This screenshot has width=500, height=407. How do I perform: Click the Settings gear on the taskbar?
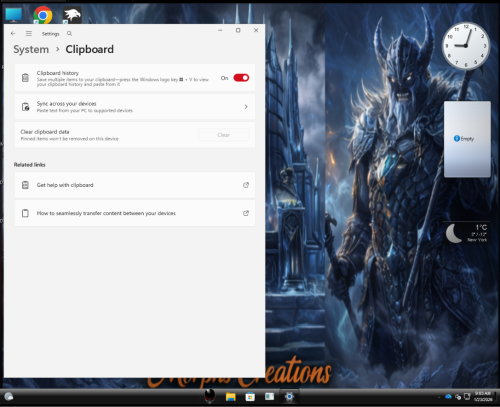[289, 396]
